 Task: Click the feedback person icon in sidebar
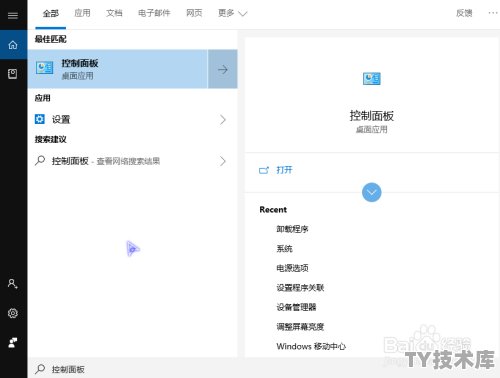13,342
